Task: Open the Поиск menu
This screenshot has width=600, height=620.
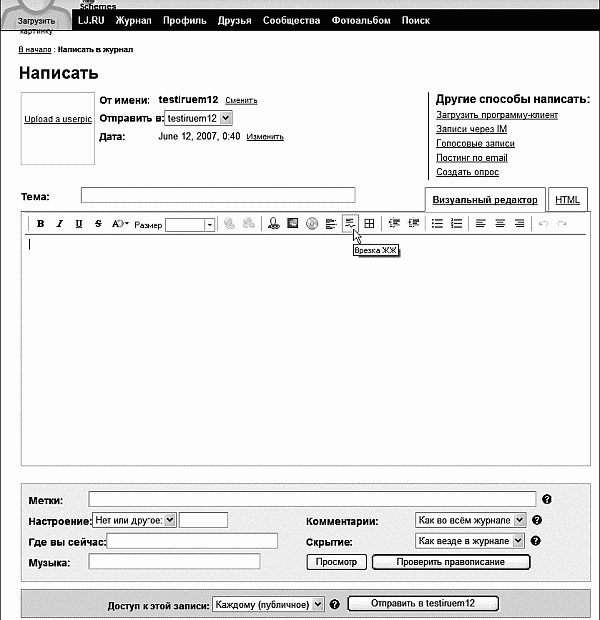Action: click(416, 21)
